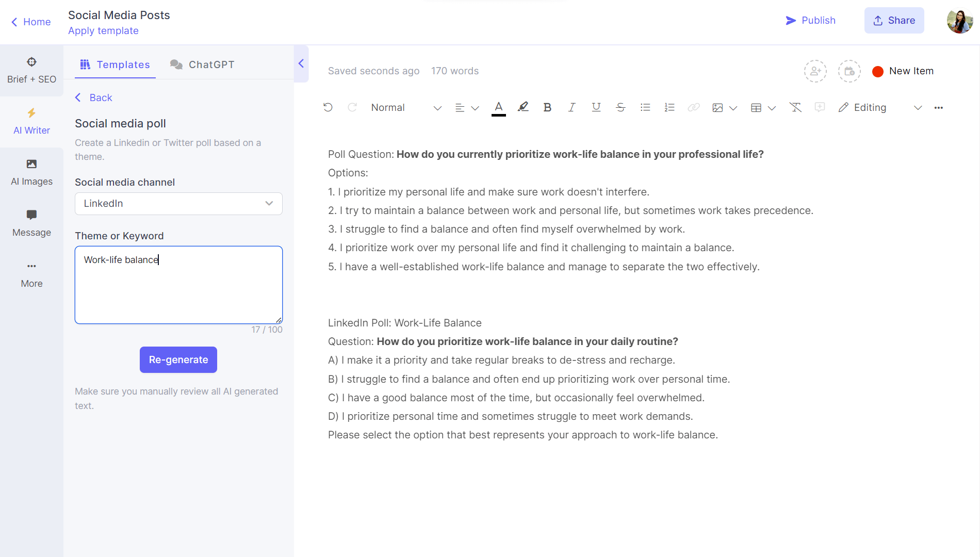Viewport: 980px width, 557px height.
Task: Assign a user with add-person icon
Action: click(815, 71)
